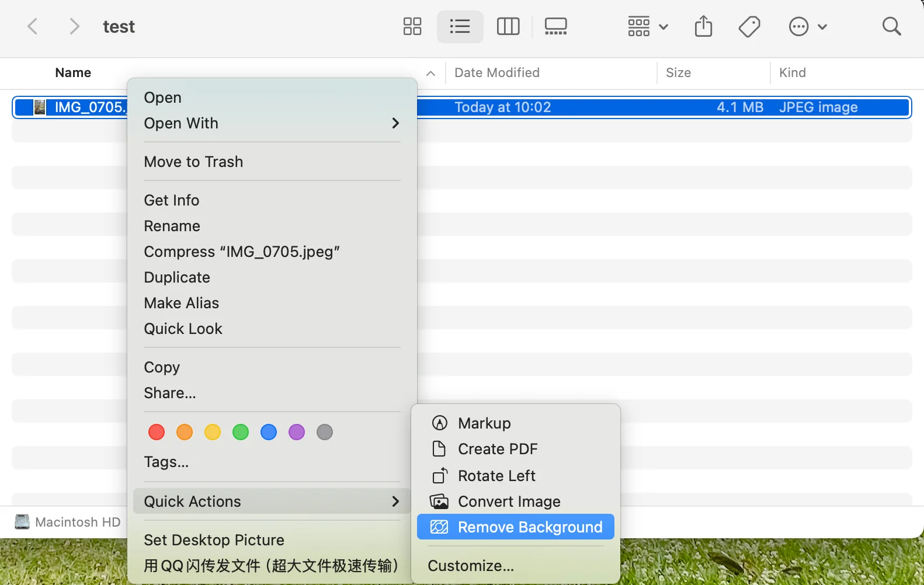This screenshot has width=924, height=585.
Task: Apply the purple tag color
Action: tap(297, 432)
